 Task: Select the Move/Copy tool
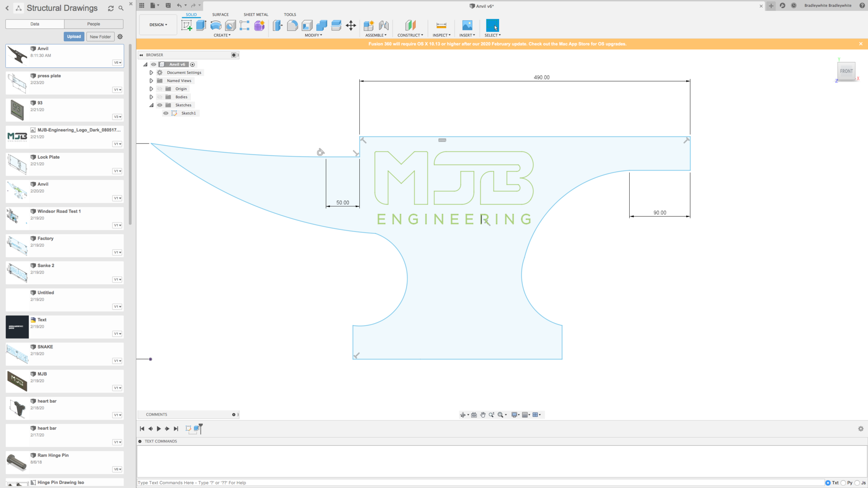[351, 26]
